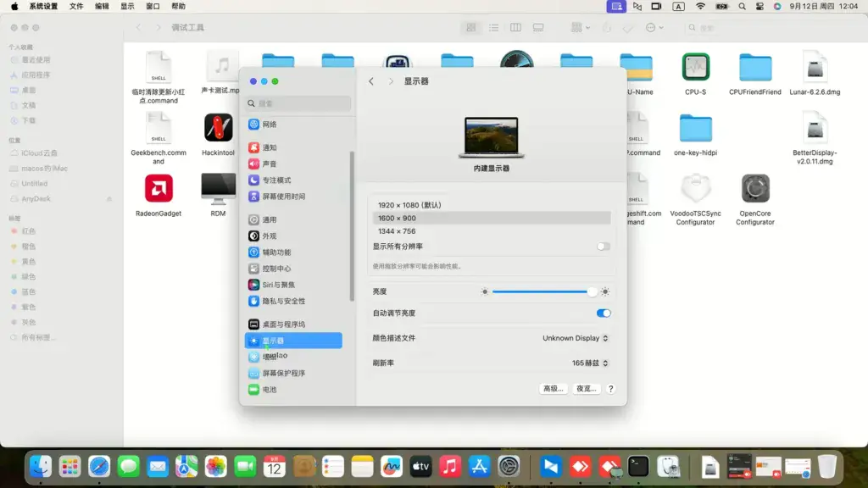The image size is (868, 488).
Task: Open the 系统设置 app menu
Action: (x=43, y=6)
